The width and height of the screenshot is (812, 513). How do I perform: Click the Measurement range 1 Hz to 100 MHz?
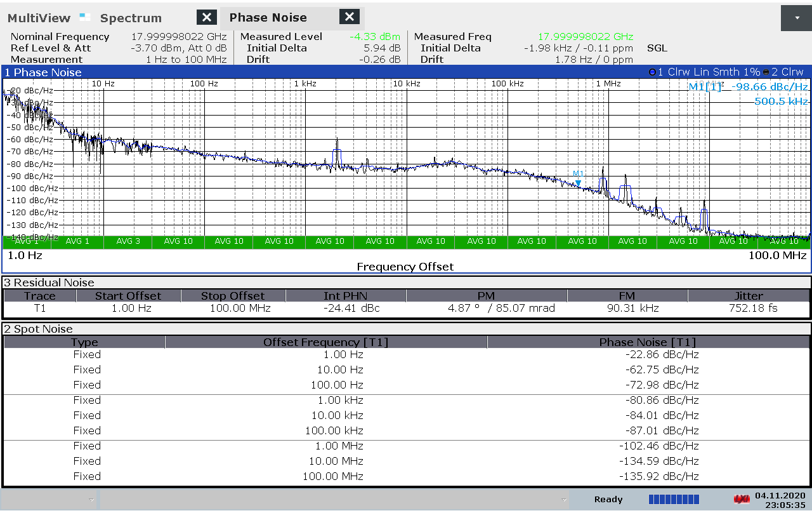[186, 60]
